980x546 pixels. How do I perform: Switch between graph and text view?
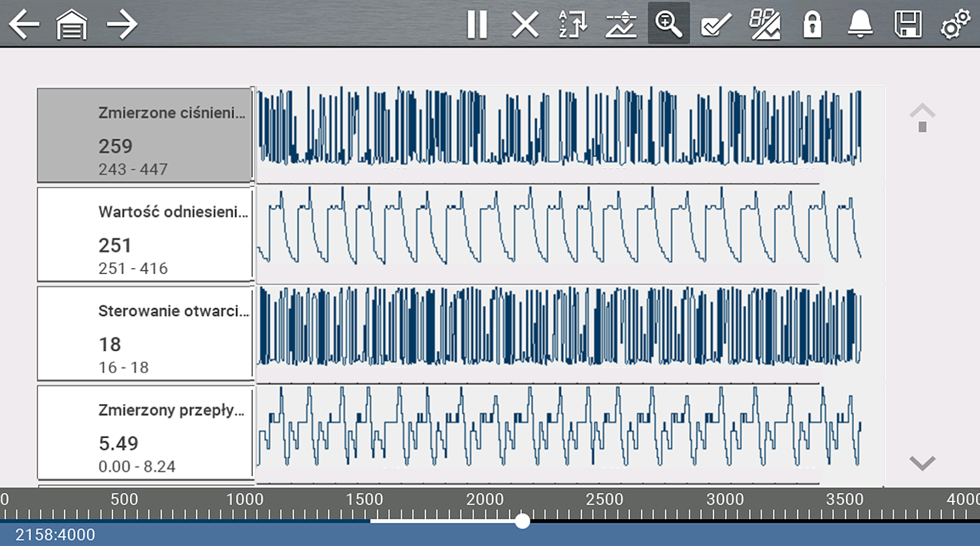click(x=764, y=25)
